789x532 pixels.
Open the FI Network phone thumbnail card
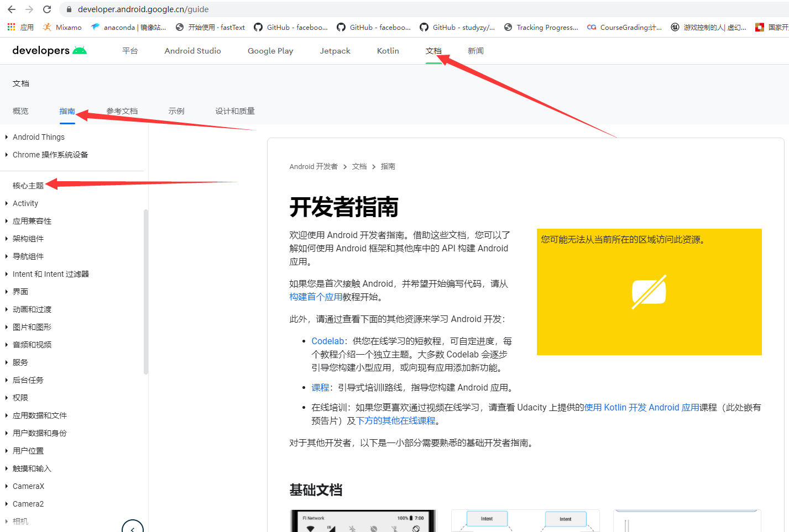[x=363, y=521]
